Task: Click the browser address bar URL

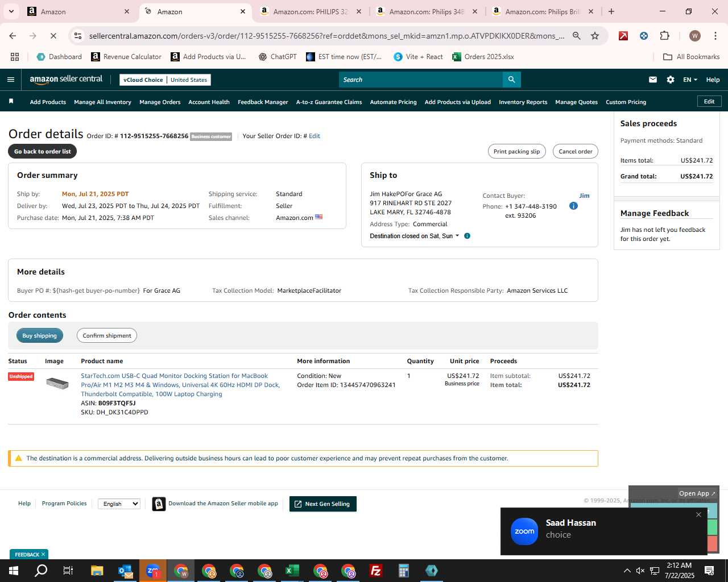Action: click(326, 36)
